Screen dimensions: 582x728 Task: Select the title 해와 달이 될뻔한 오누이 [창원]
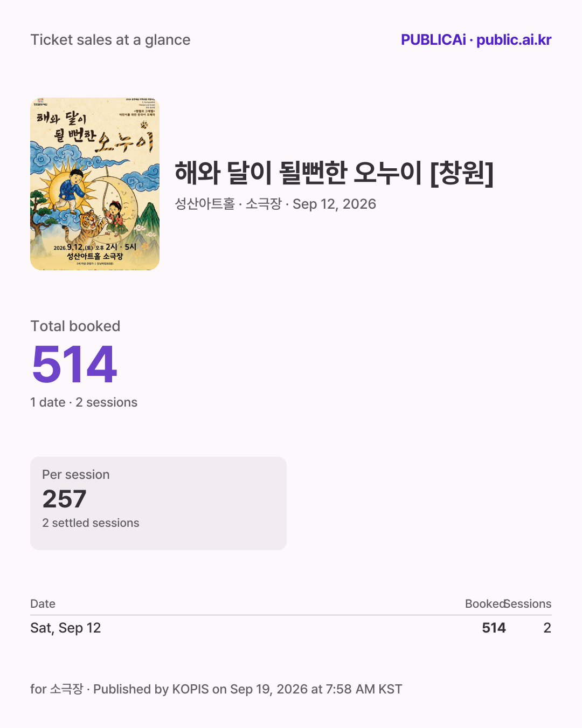(334, 173)
